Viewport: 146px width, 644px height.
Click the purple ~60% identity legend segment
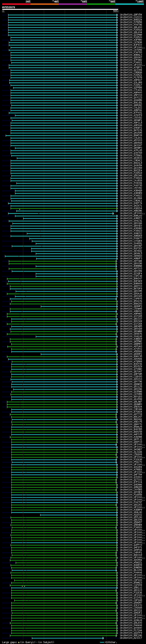click(73, 4)
